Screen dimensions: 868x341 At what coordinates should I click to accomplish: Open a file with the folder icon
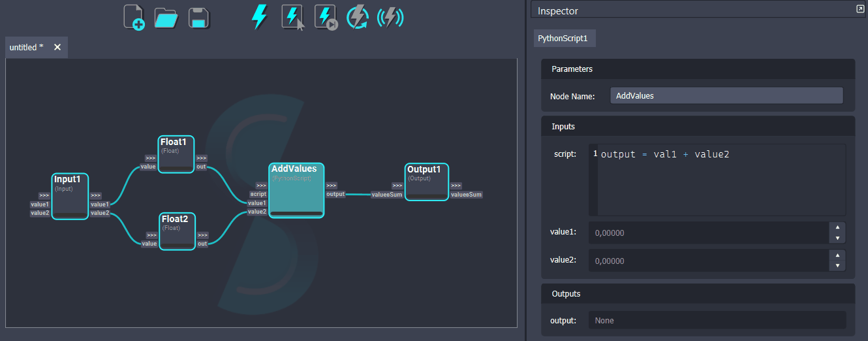pyautogui.click(x=166, y=18)
